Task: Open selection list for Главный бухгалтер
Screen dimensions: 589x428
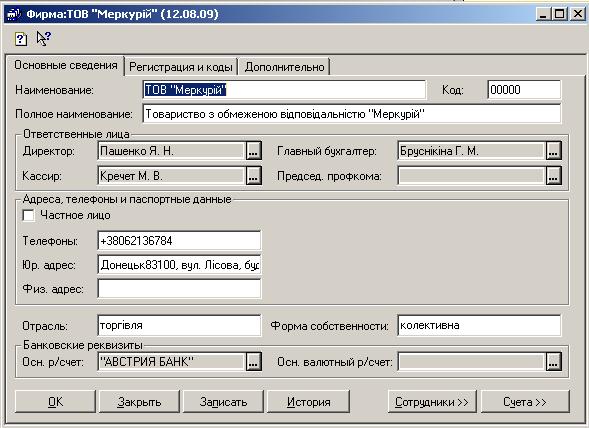Action: click(x=553, y=151)
